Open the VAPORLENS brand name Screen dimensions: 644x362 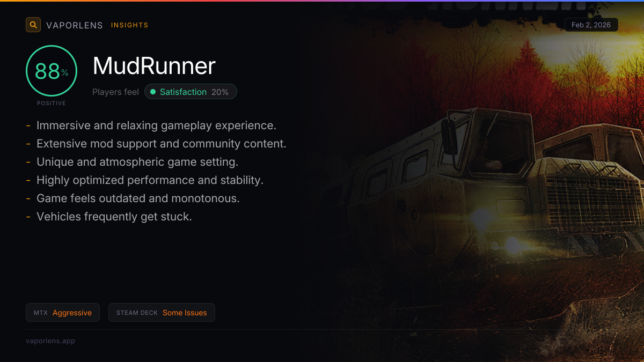(x=75, y=25)
